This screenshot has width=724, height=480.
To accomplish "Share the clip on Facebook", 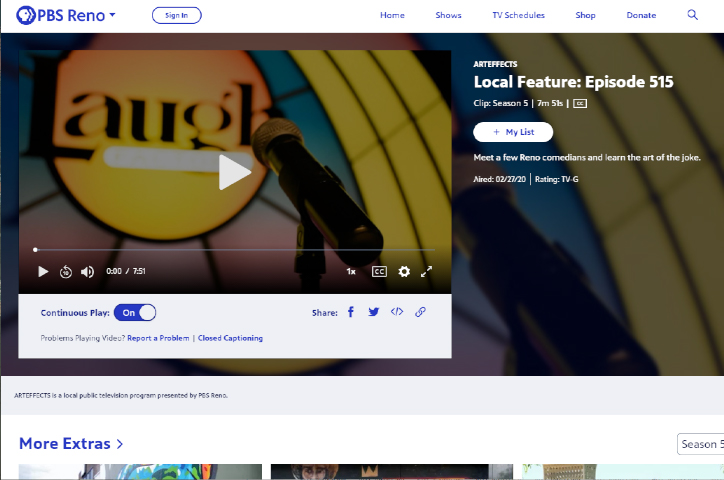I will [x=351, y=312].
